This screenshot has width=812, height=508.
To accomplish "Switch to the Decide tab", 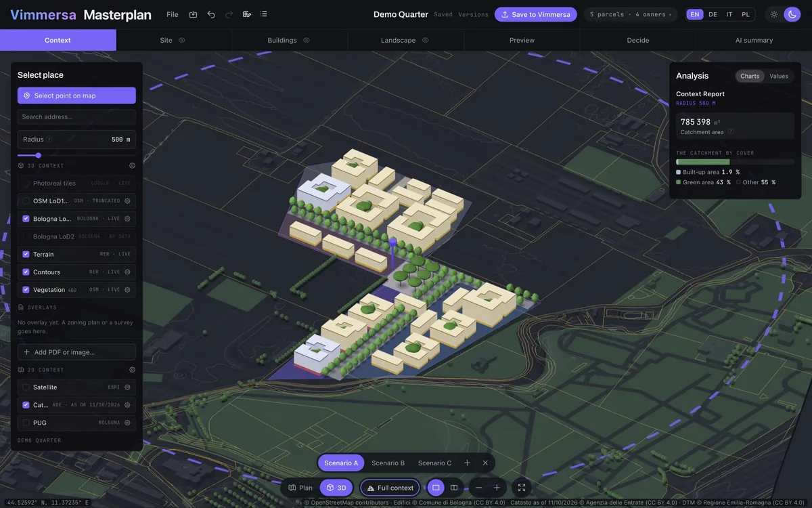I will 638,40.
